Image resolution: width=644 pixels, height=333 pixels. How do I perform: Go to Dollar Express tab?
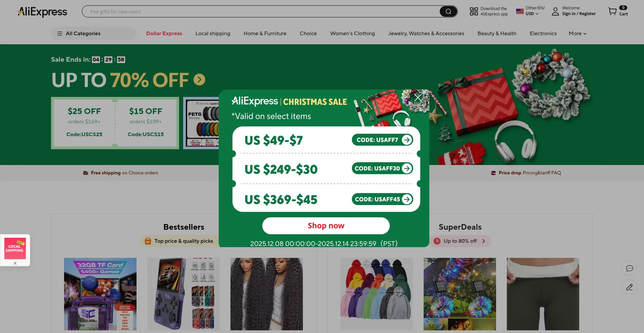tap(164, 34)
